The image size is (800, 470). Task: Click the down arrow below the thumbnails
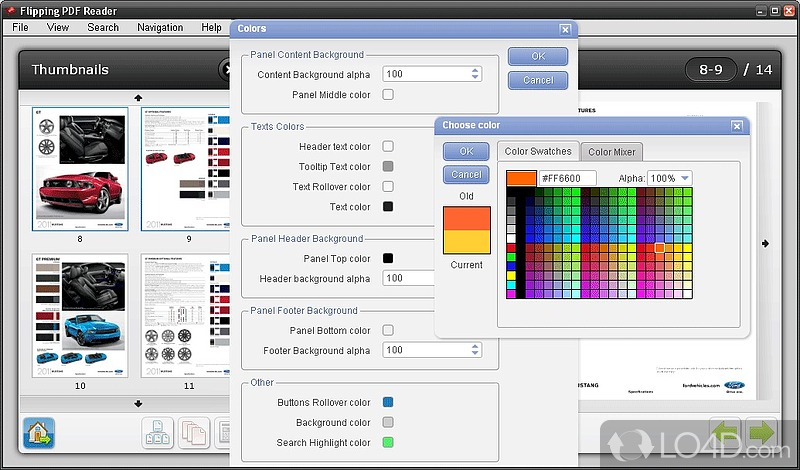[x=138, y=404]
